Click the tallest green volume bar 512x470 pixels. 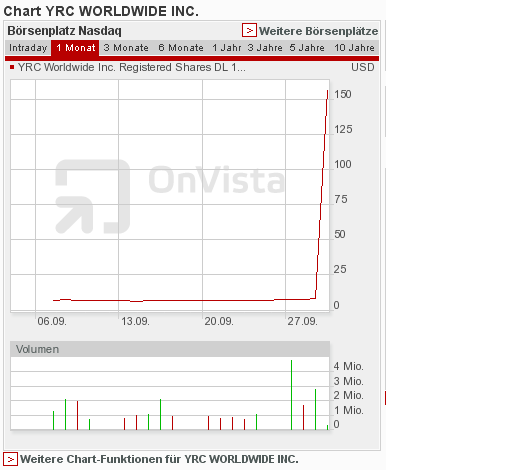[291, 395]
